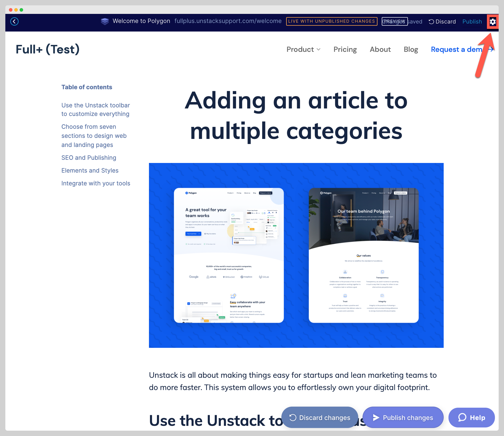The width and height of the screenshot is (504, 436).
Task: Click the Discard undo-arrow icon
Action: (x=431, y=22)
